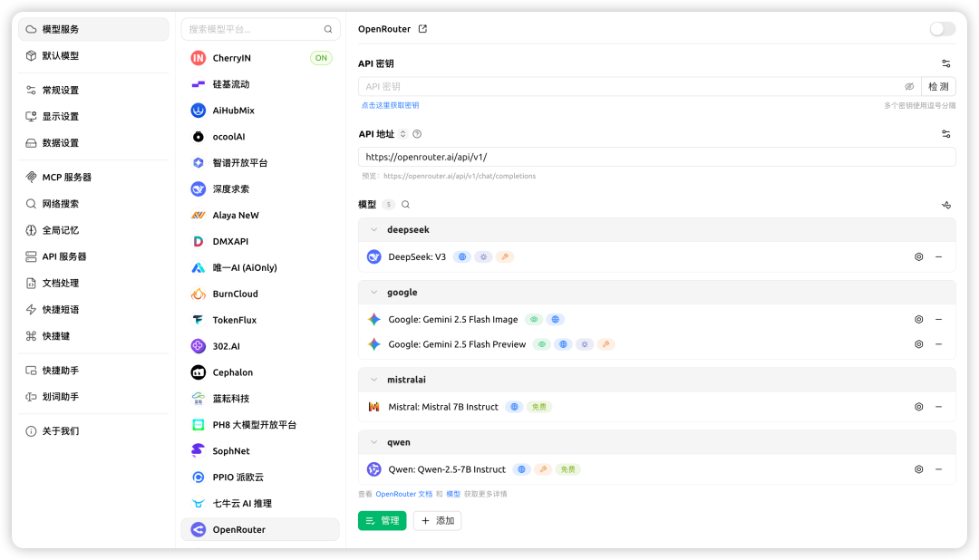This screenshot has width=979, height=560.
Task: Select 深度求索 provider in list
Action: [x=260, y=189]
